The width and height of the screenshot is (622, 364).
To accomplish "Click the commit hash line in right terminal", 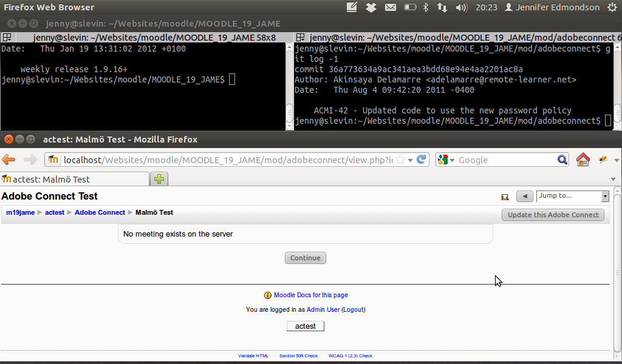I will (409, 69).
